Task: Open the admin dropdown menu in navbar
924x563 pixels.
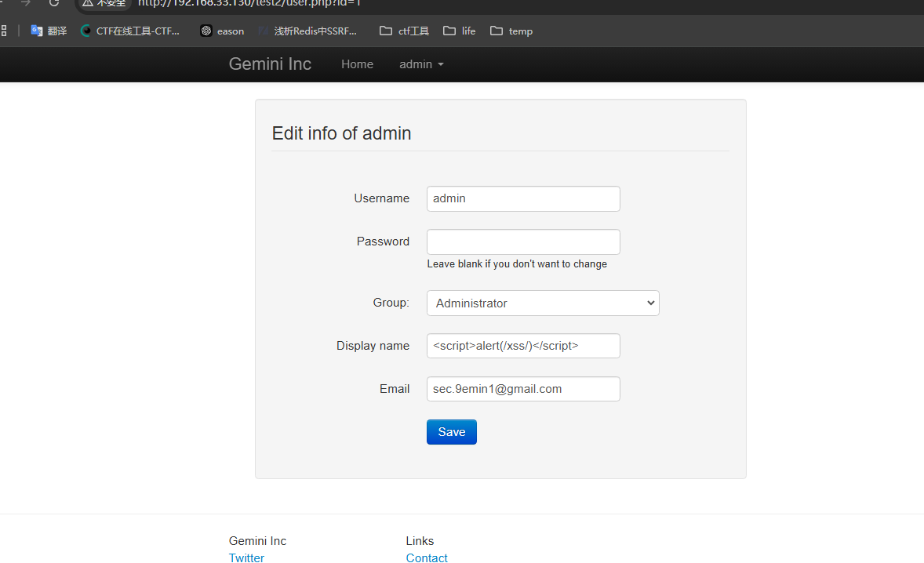Action: tap(421, 64)
